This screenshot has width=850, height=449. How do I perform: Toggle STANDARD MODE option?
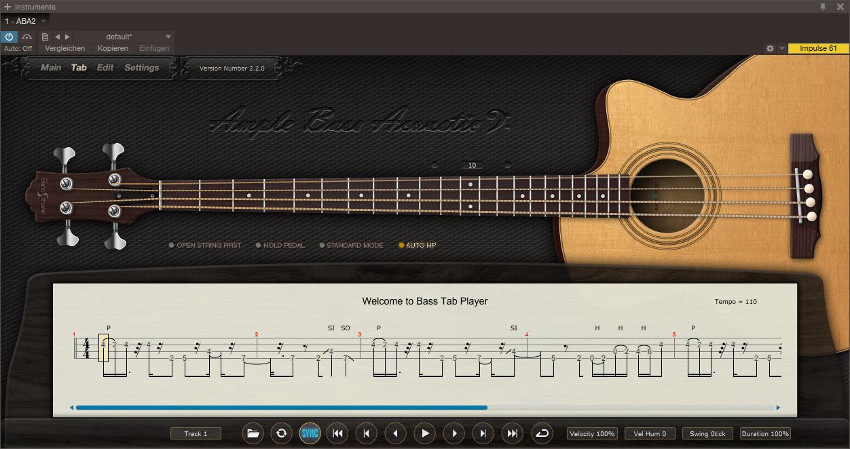(x=351, y=245)
